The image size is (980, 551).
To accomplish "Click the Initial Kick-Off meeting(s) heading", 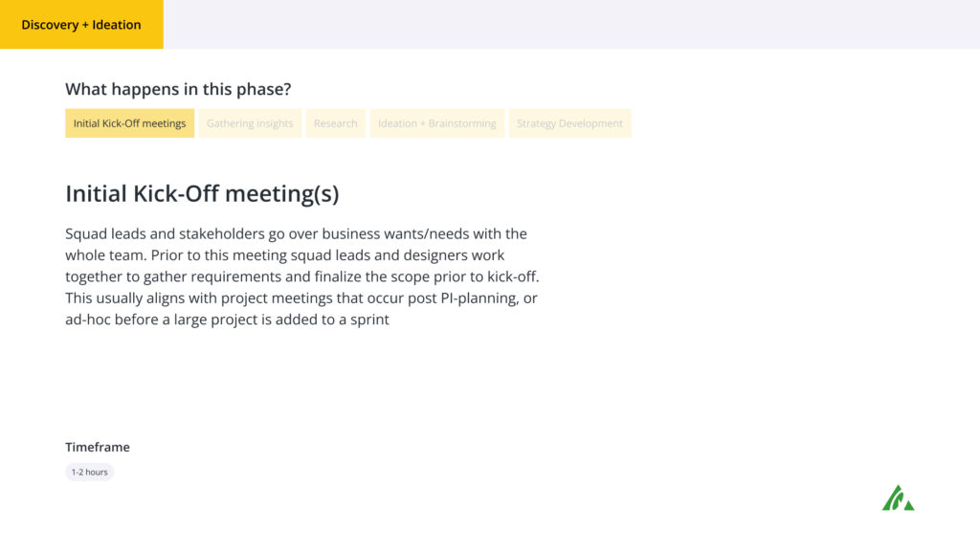I will [202, 193].
